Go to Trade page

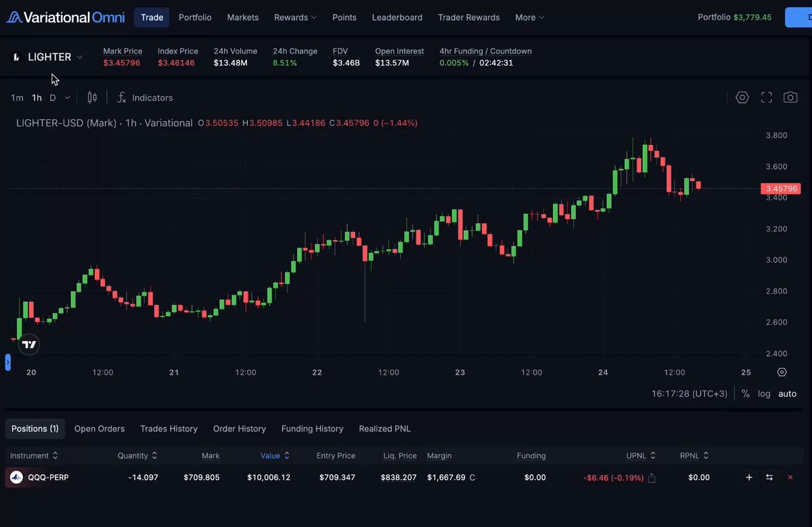pyautogui.click(x=152, y=18)
